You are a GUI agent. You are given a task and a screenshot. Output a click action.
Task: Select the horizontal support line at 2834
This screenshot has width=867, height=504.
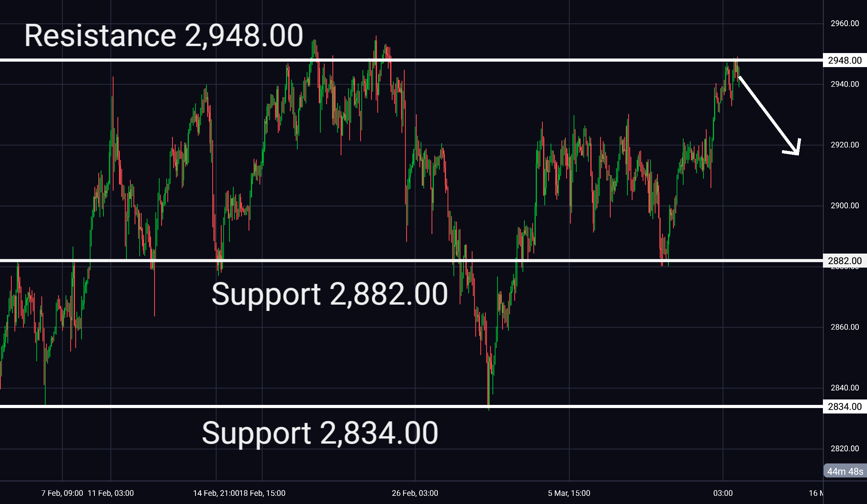pos(411,406)
